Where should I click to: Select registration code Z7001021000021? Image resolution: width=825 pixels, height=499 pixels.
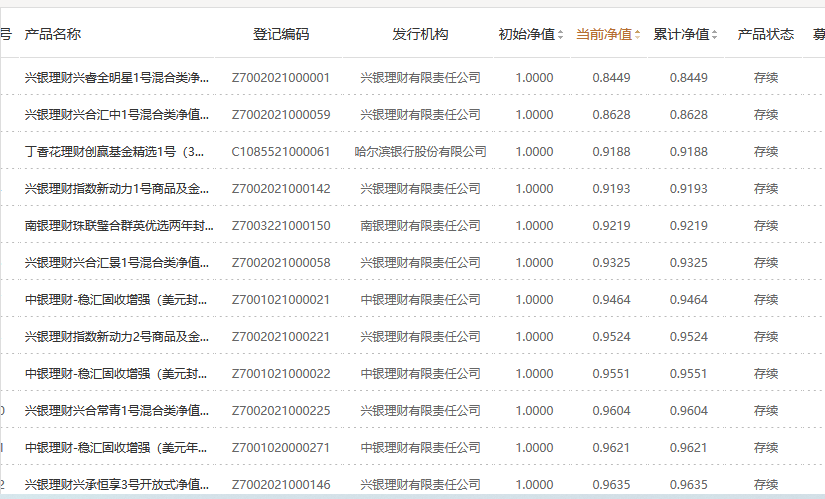pyautogui.click(x=281, y=300)
